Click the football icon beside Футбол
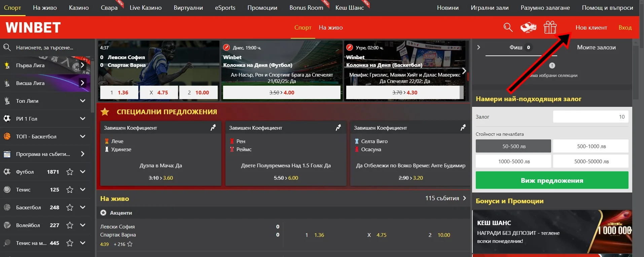 7,172
